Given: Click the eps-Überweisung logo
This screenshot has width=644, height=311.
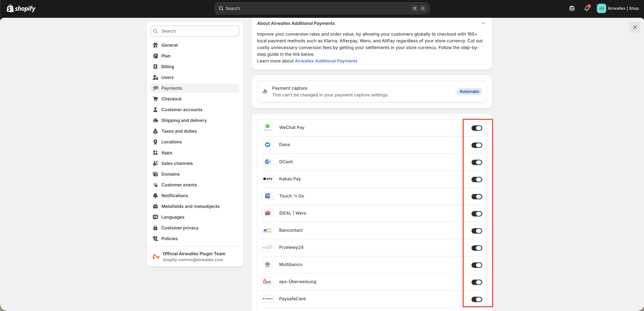Looking at the screenshot, I should [x=267, y=282].
